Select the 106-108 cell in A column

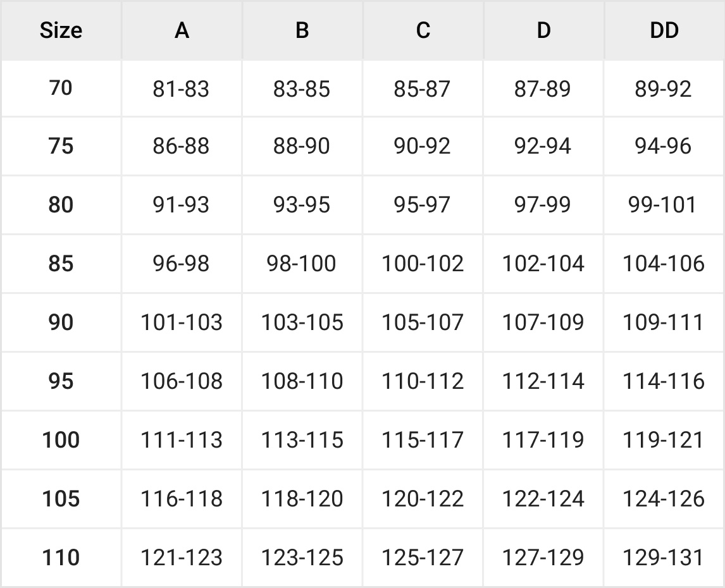pos(182,381)
